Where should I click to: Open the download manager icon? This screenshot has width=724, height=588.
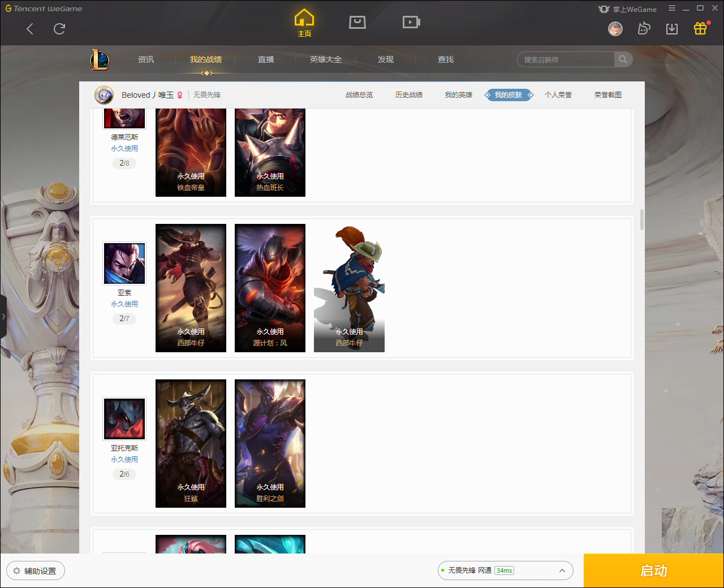[672, 29]
